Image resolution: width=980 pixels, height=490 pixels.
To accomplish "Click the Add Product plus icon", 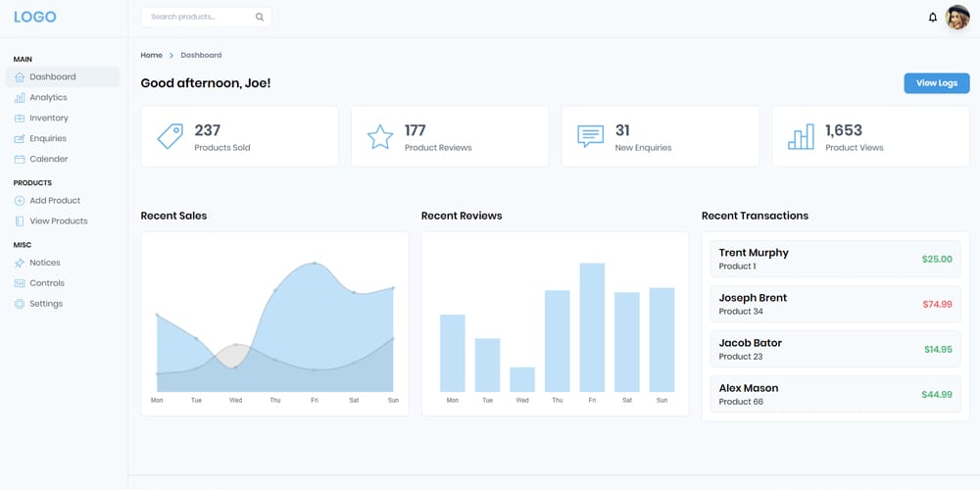I will 20,201.
